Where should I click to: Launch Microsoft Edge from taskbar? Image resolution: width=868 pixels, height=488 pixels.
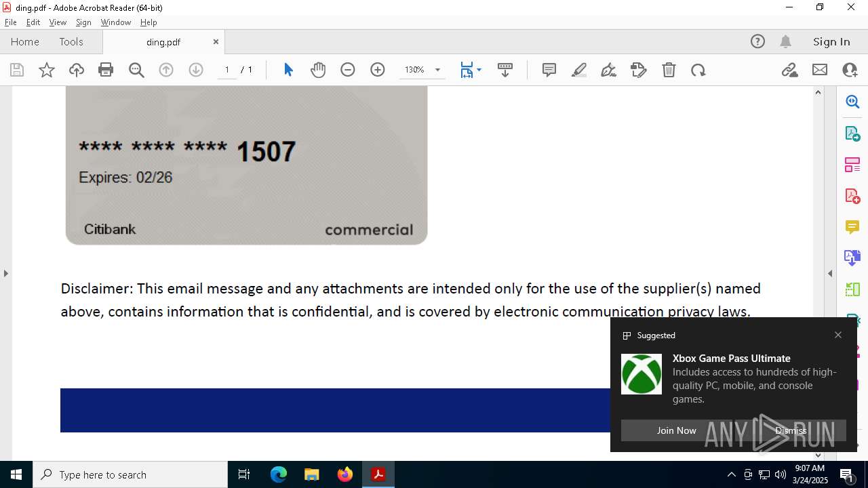coord(279,474)
